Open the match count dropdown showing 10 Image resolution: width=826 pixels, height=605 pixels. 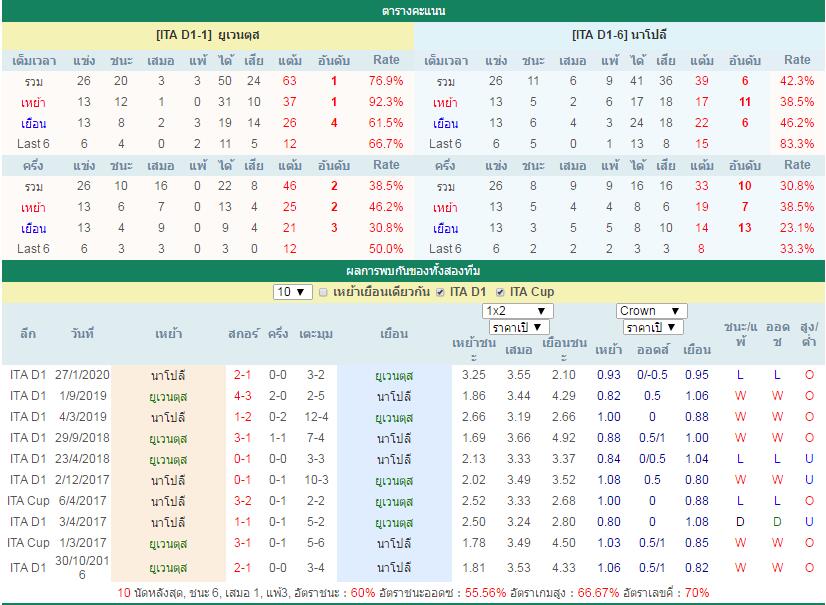coord(292,292)
